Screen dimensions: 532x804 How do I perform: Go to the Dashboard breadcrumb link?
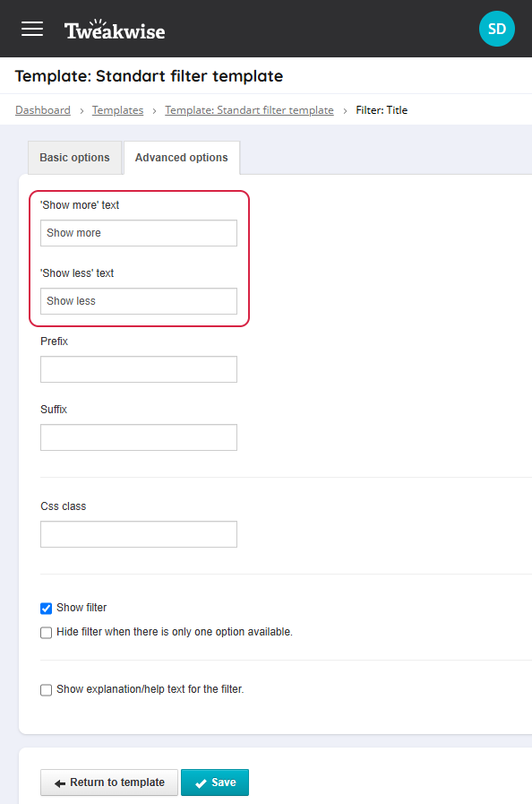coord(43,110)
